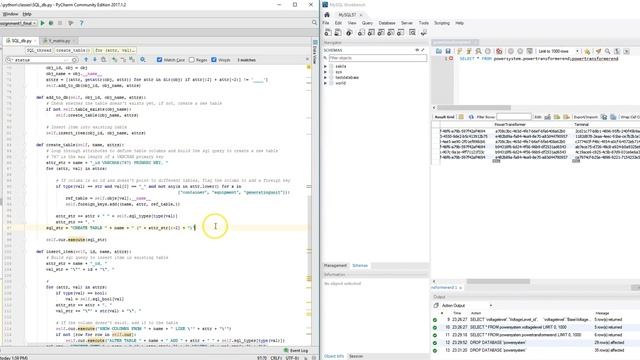Open Workbench Server menu

tap(407, 23)
